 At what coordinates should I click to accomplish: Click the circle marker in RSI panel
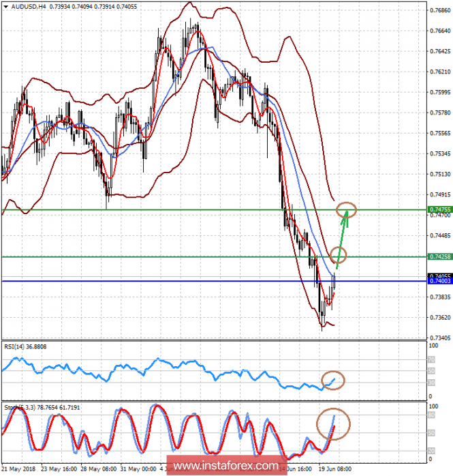click(334, 380)
